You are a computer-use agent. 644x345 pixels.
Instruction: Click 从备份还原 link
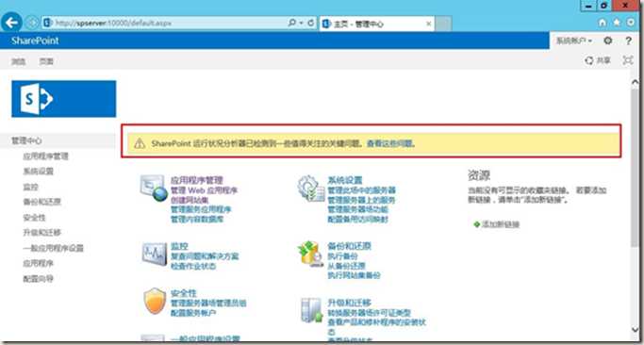click(346, 266)
